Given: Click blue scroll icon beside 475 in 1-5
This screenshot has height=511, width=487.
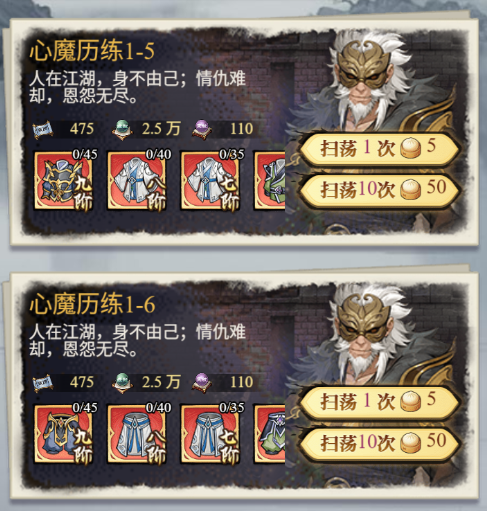Looking at the screenshot, I should (43, 129).
